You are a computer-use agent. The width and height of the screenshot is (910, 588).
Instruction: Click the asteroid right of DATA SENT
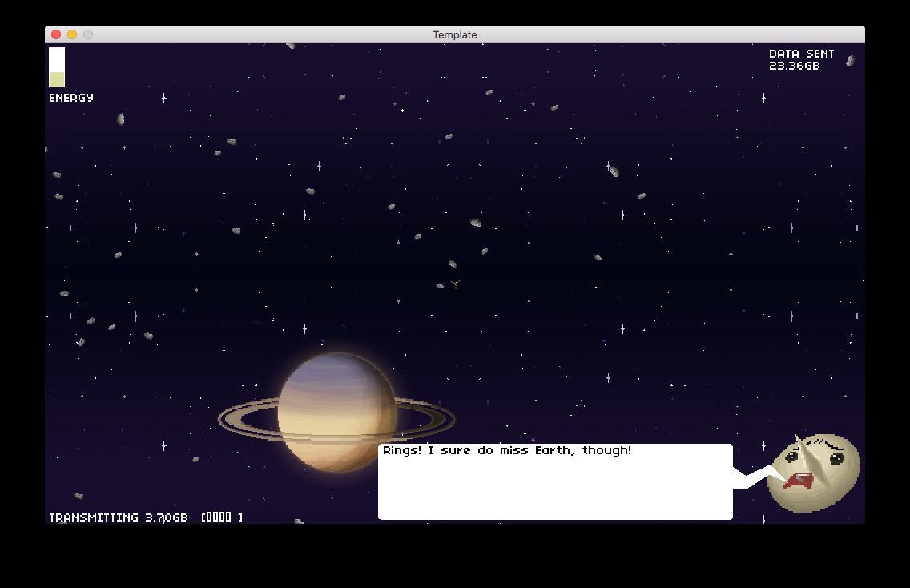click(x=850, y=61)
